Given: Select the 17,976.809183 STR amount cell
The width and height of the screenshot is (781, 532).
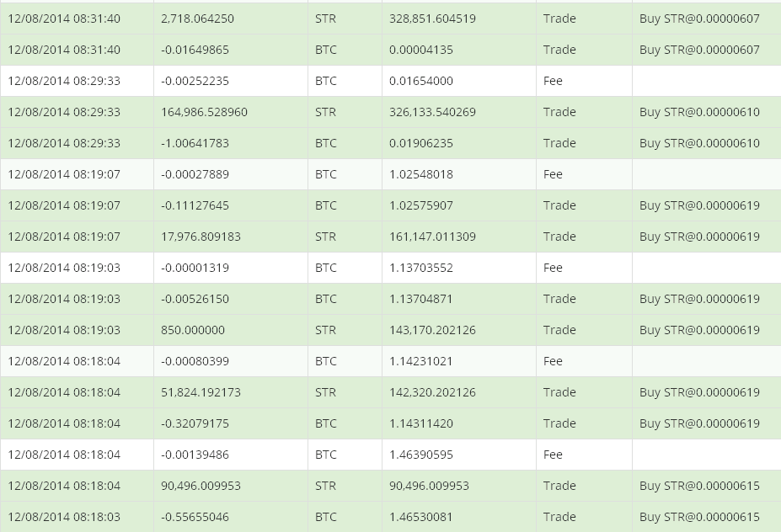Looking at the screenshot, I should pos(201,237).
